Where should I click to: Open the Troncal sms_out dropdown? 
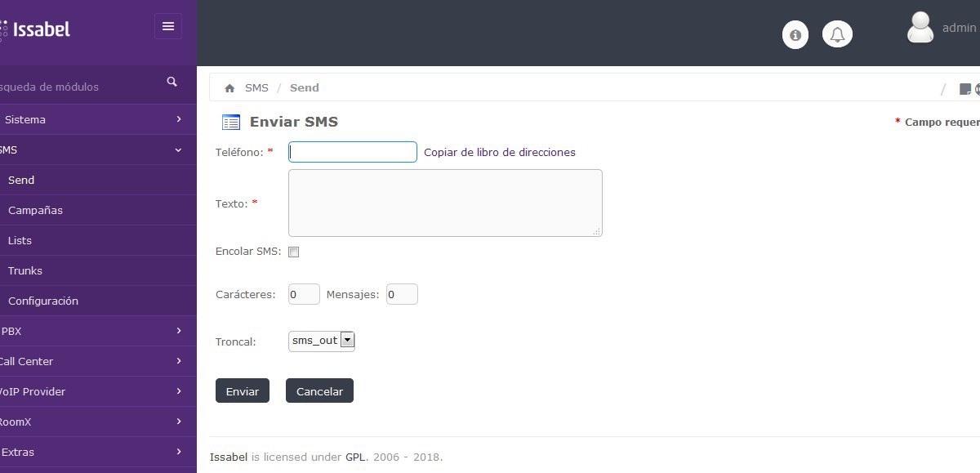(322, 341)
